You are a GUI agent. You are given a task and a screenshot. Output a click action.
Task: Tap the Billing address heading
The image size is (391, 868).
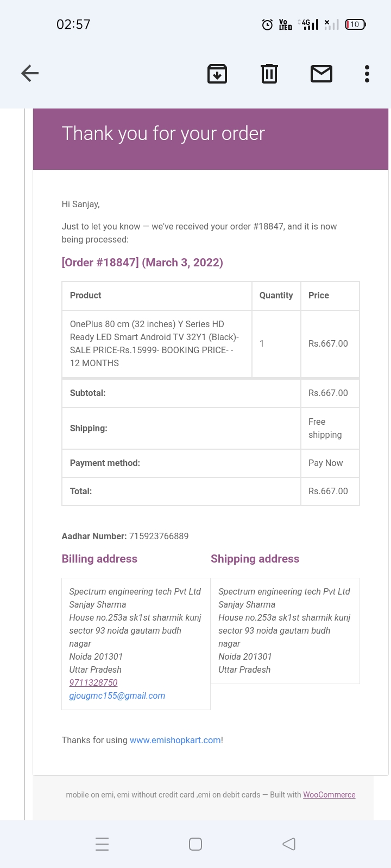(x=99, y=559)
